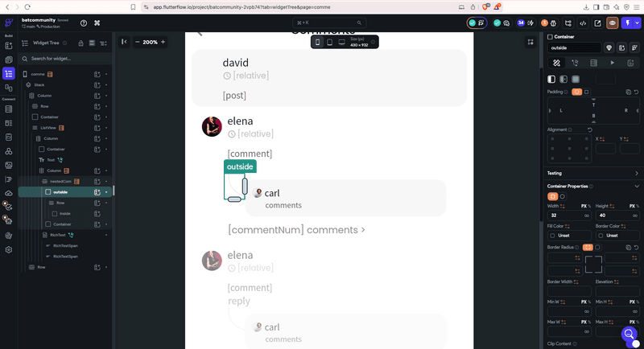Collapse the Container Properties section
644x349 pixels.
[x=637, y=187]
